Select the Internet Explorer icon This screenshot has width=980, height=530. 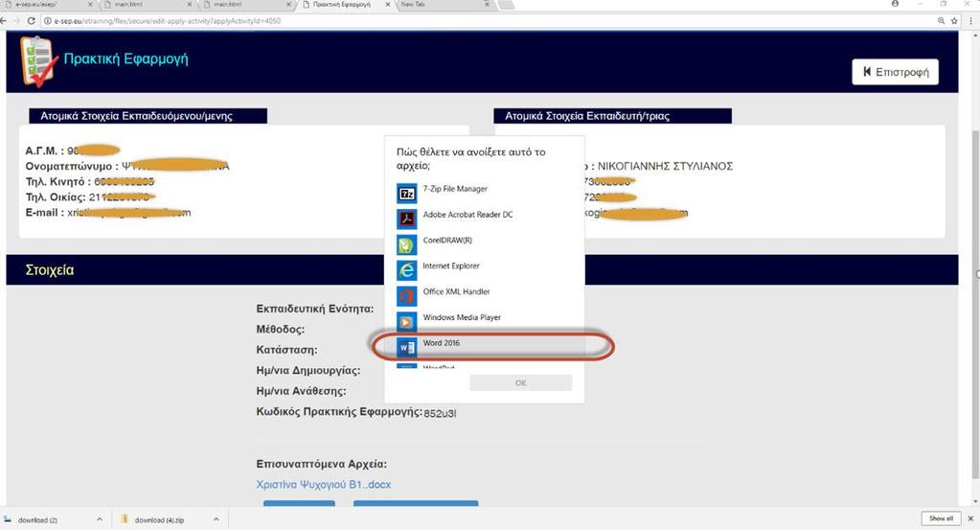[x=407, y=270]
